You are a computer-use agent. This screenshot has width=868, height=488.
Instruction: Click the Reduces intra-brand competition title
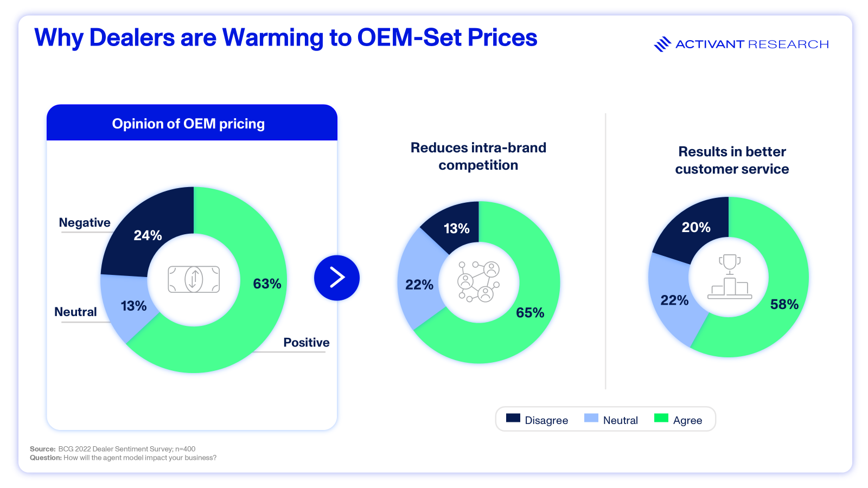coord(478,156)
